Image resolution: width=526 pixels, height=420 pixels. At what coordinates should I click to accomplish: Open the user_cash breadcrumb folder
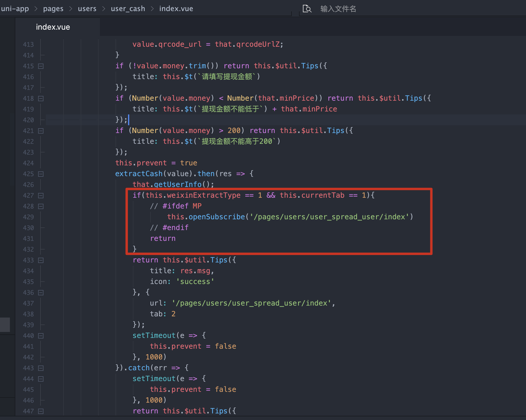[x=128, y=9]
